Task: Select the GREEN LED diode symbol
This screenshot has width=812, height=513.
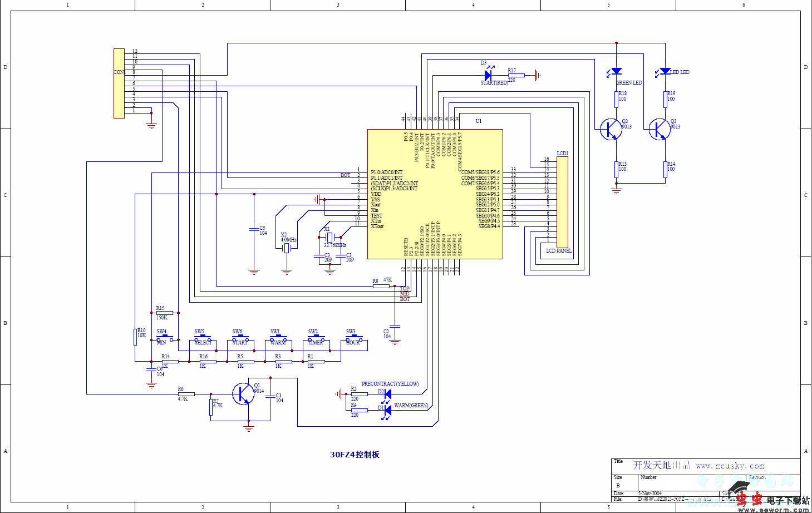Action: point(616,71)
